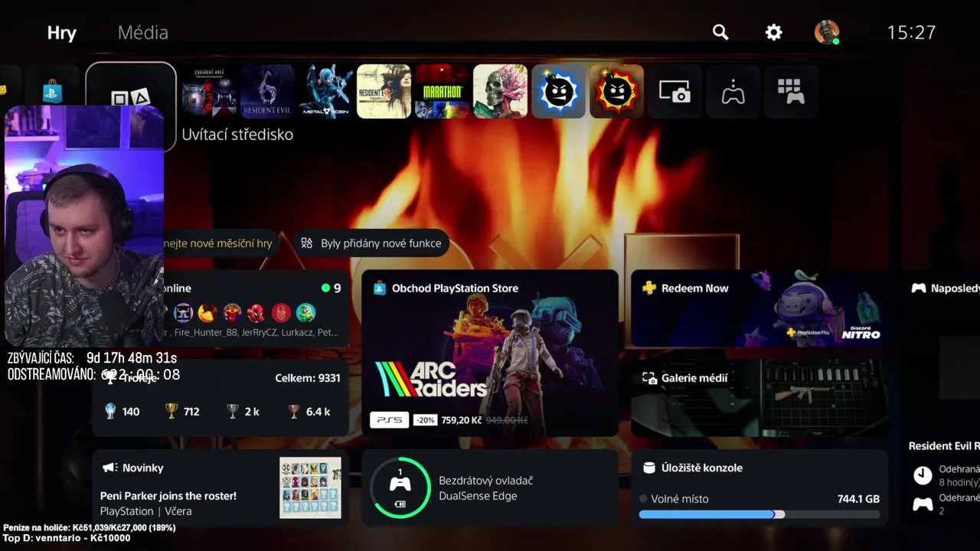Click the -20% discount badge
The image size is (980, 551).
point(425,420)
